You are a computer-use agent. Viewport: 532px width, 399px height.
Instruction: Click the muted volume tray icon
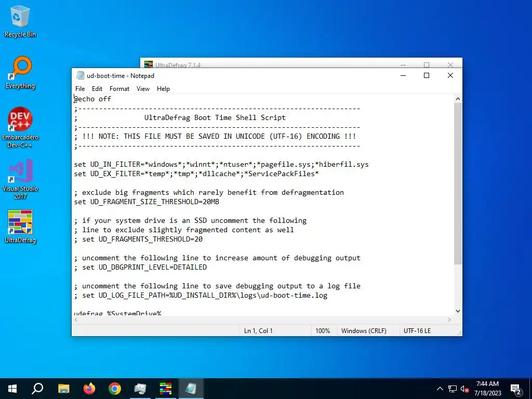tap(464, 389)
